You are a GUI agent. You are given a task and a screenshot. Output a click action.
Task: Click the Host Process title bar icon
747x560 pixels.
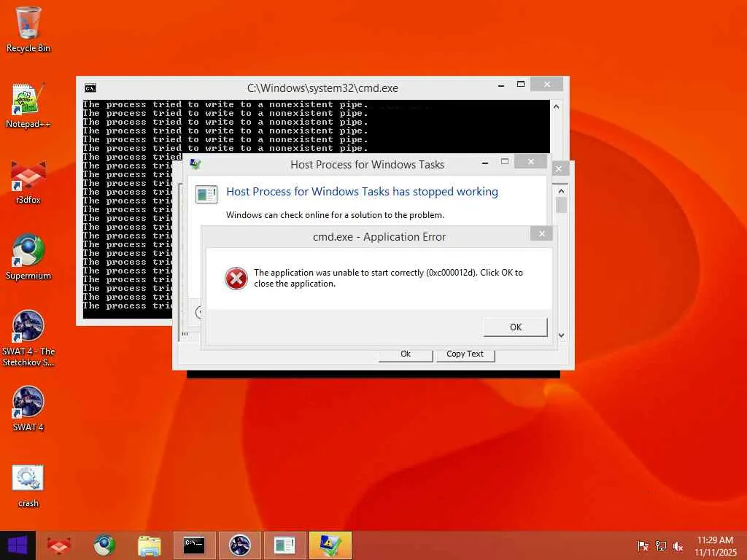pyautogui.click(x=196, y=164)
